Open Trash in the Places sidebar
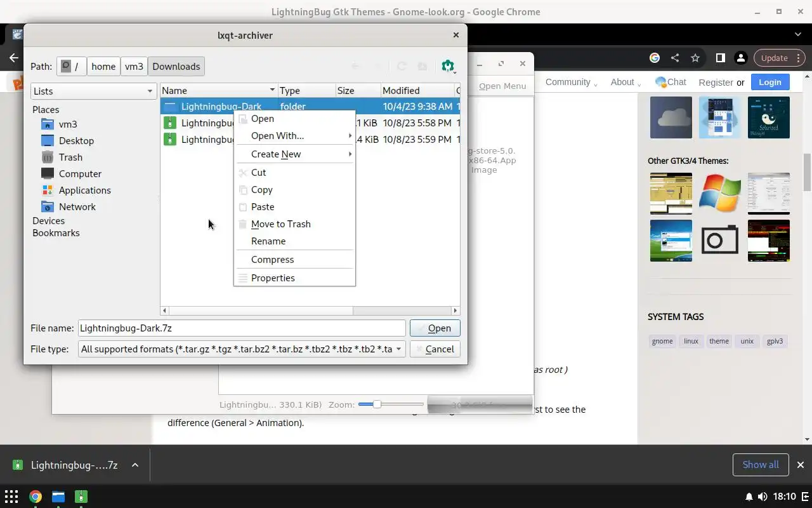The height and width of the screenshot is (508, 812). (70, 157)
